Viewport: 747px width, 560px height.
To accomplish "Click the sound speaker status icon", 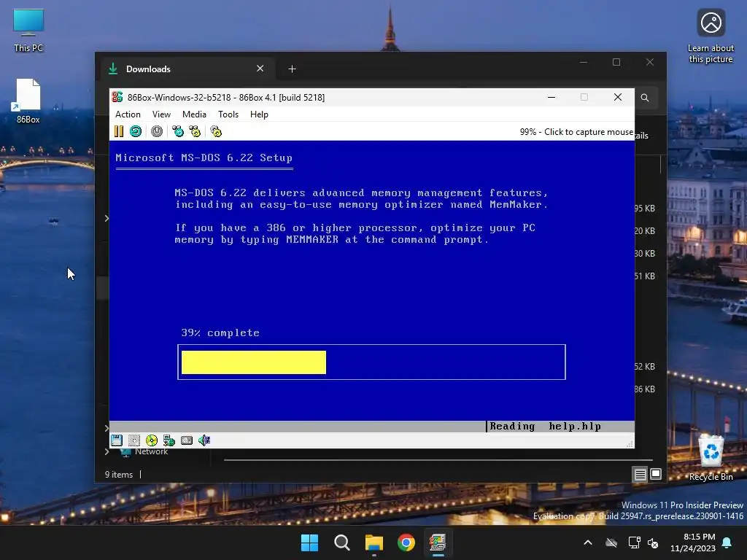I will click(x=204, y=440).
